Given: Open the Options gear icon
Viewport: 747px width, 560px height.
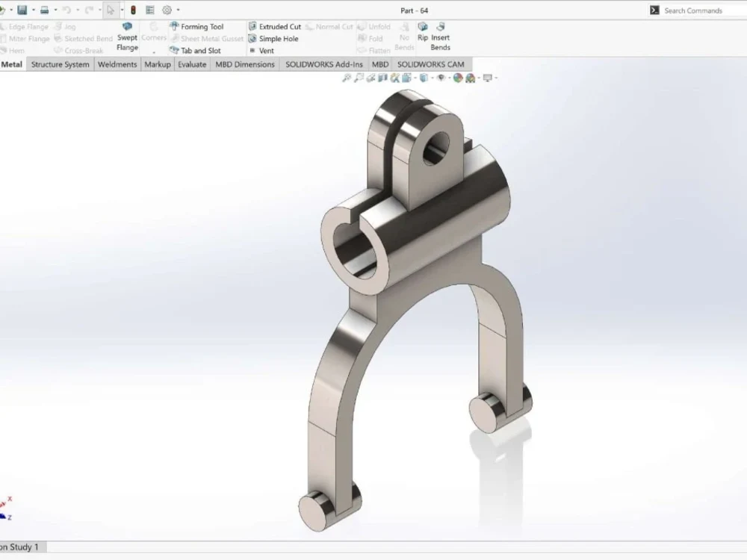Looking at the screenshot, I should [x=167, y=10].
